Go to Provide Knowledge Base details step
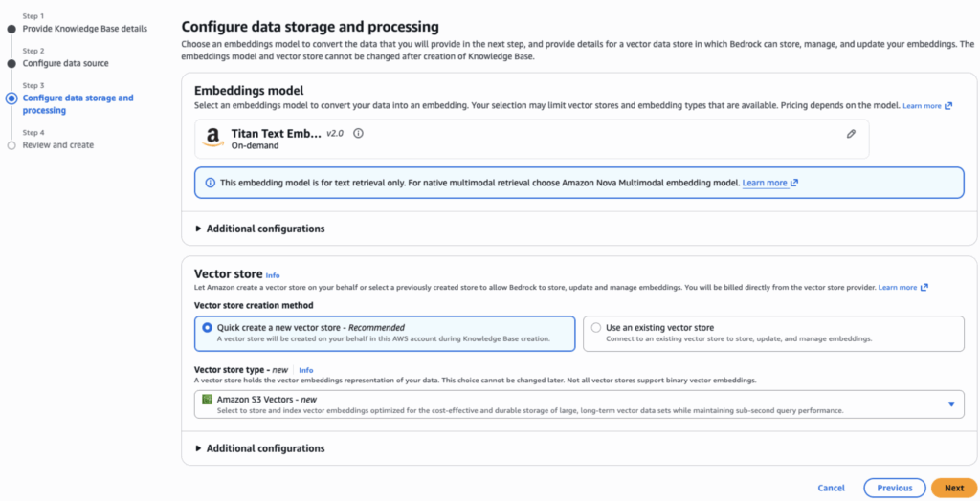The height and width of the screenshot is (501, 980). [x=85, y=29]
